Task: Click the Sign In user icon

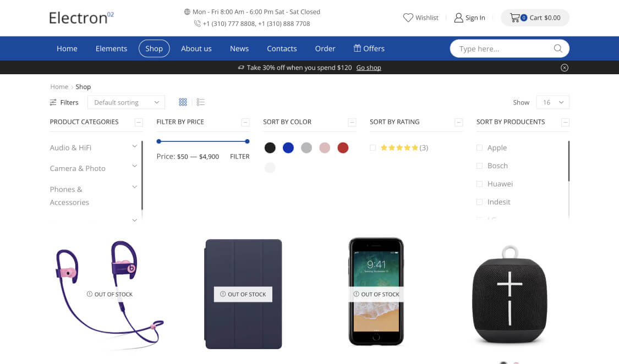Action: 458,18
